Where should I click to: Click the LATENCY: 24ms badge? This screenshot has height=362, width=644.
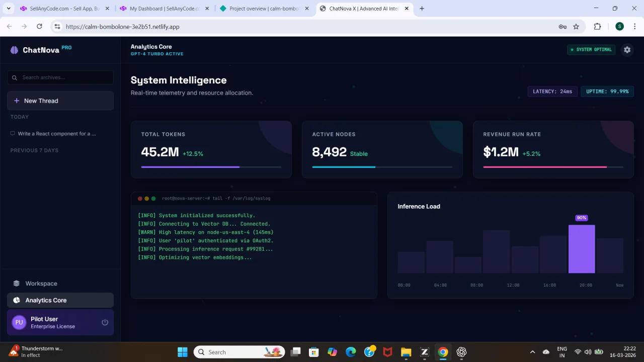pos(552,92)
